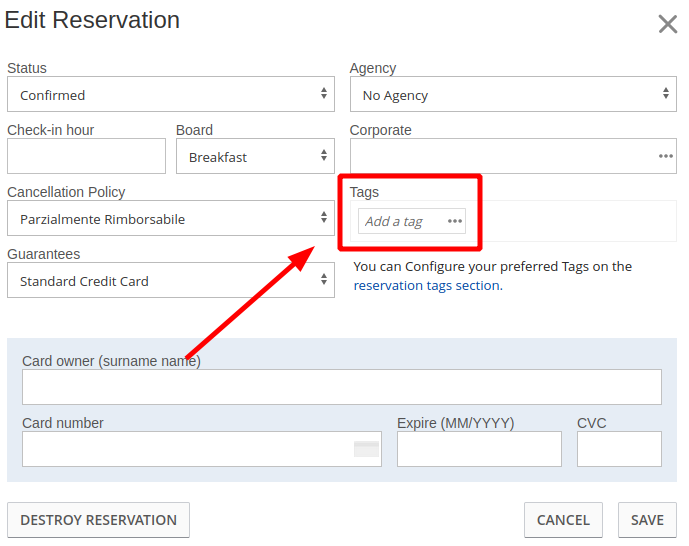Image resolution: width=689 pixels, height=546 pixels.
Task: Open the reservation tags section link
Action: (426, 285)
